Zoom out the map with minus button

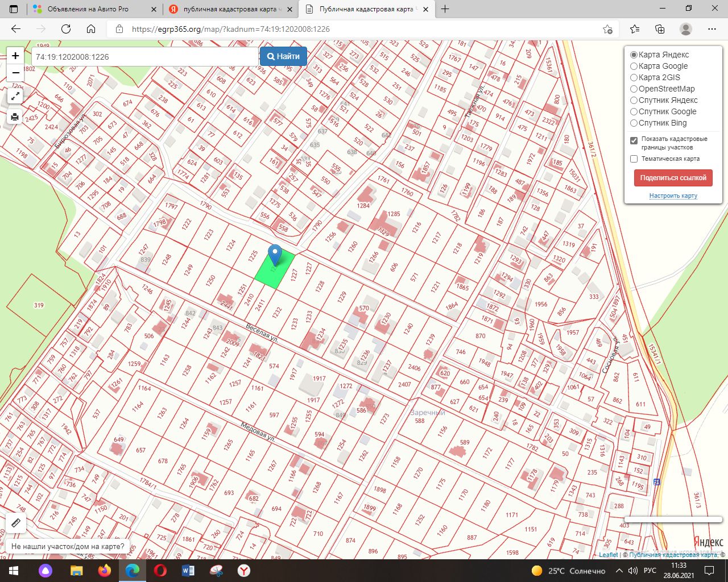click(15, 73)
